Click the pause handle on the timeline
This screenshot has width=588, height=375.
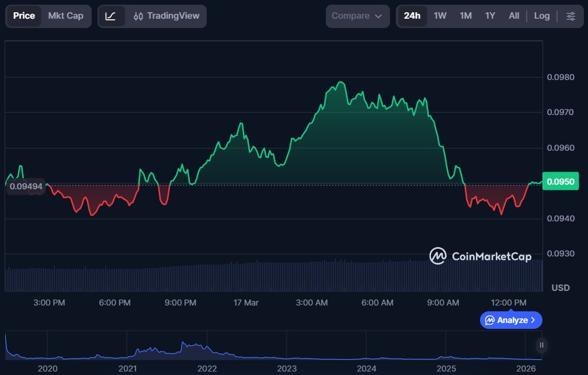click(x=542, y=345)
